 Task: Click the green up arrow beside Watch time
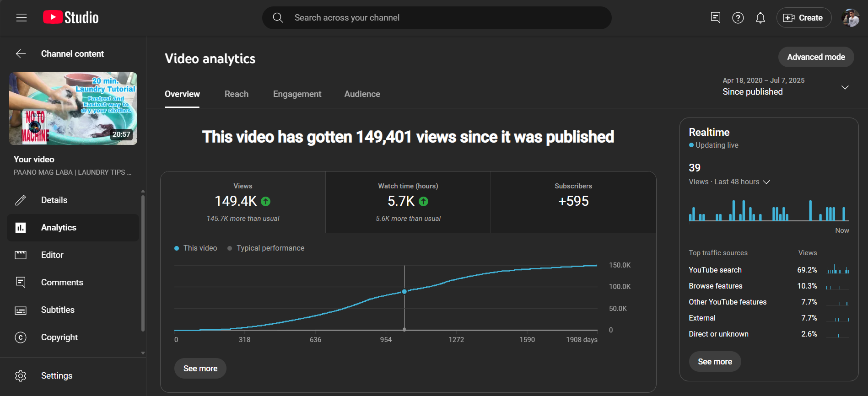coord(423,201)
